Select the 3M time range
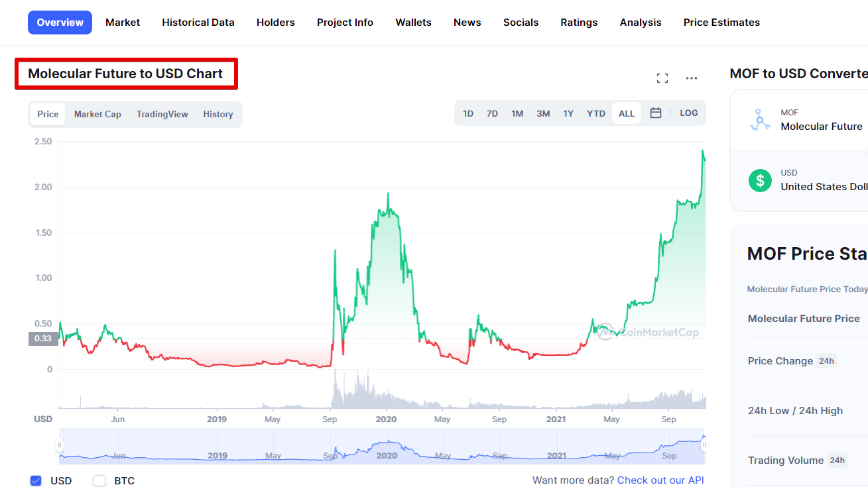The width and height of the screenshot is (868, 487). pos(543,113)
